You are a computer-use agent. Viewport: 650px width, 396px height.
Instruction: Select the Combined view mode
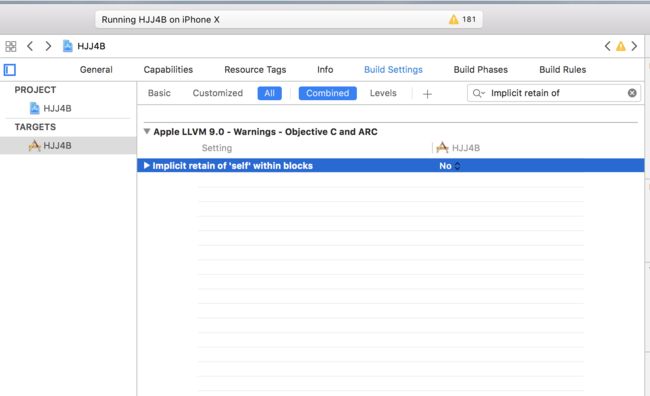(327, 93)
